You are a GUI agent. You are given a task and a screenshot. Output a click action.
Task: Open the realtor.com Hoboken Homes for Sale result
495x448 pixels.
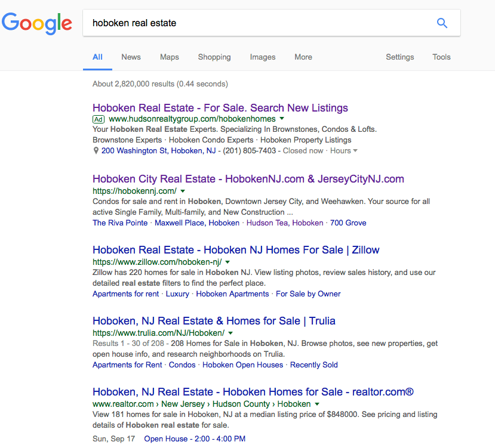click(x=253, y=392)
